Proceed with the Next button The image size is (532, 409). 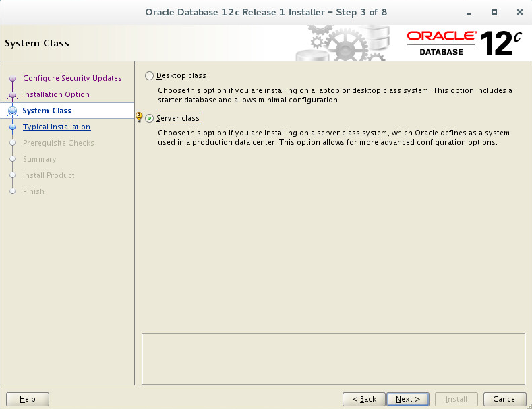(408, 399)
